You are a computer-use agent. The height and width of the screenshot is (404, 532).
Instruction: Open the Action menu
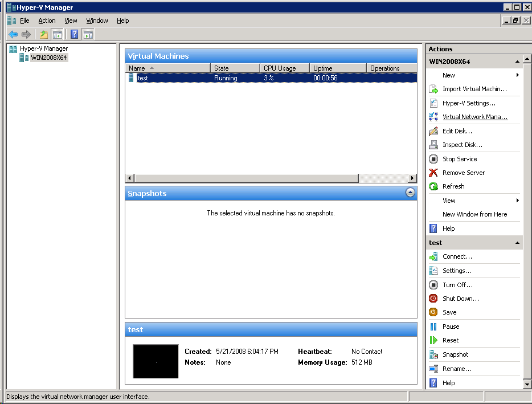click(47, 21)
